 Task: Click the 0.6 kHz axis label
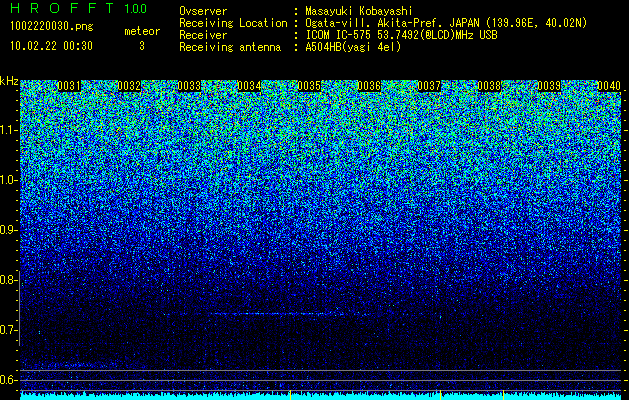click(8, 380)
